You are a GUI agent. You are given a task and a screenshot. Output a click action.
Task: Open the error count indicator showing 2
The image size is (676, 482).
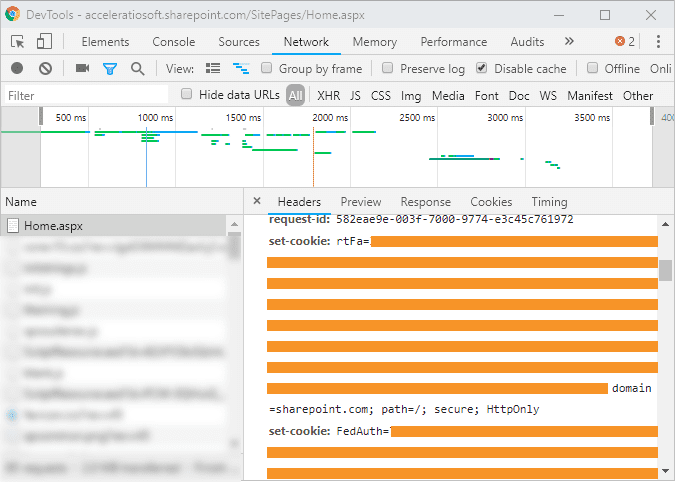pos(625,41)
